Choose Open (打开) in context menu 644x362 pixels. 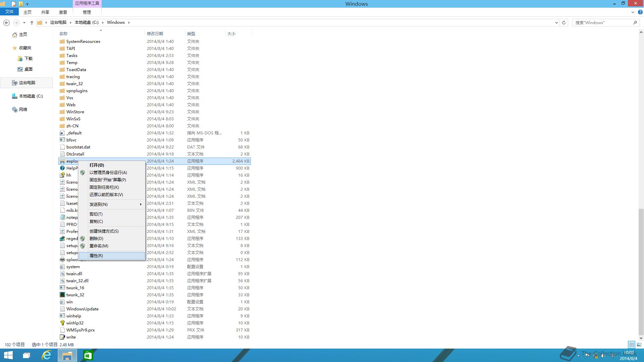click(112, 165)
